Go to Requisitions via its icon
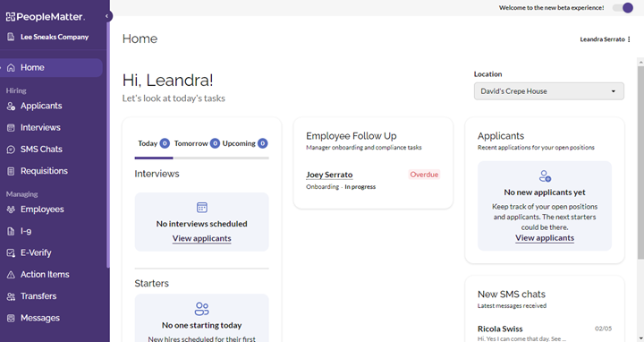 tap(11, 171)
